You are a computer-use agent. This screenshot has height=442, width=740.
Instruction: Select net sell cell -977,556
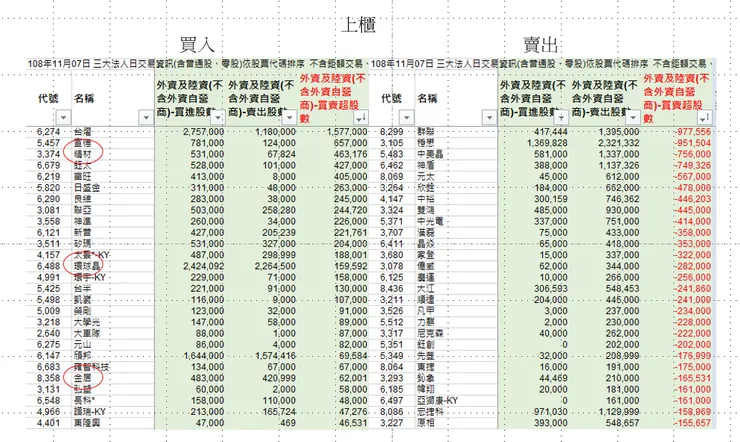[692, 132]
